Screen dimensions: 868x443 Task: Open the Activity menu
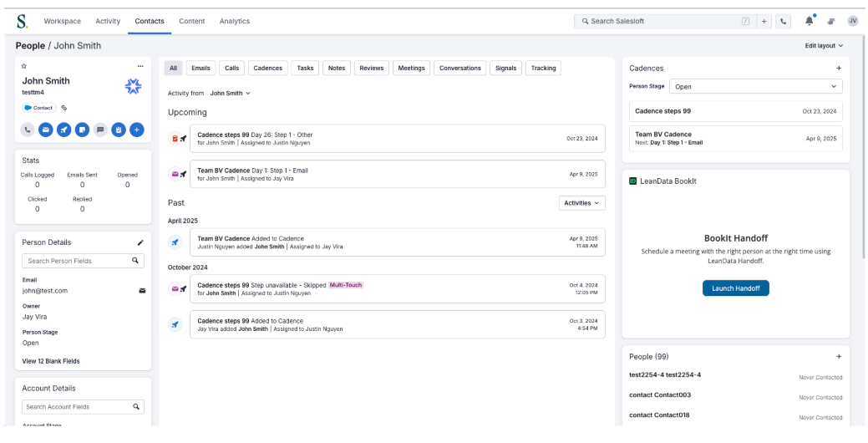[108, 21]
